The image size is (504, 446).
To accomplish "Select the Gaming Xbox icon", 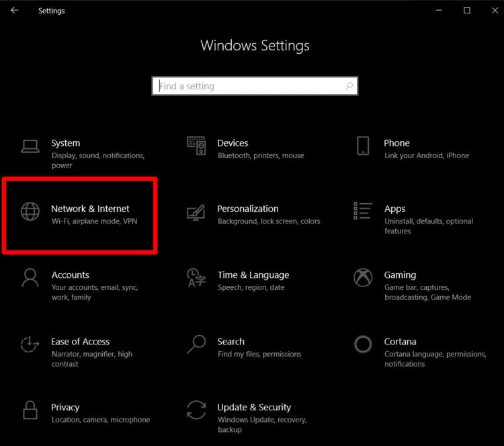I will [x=363, y=277].
